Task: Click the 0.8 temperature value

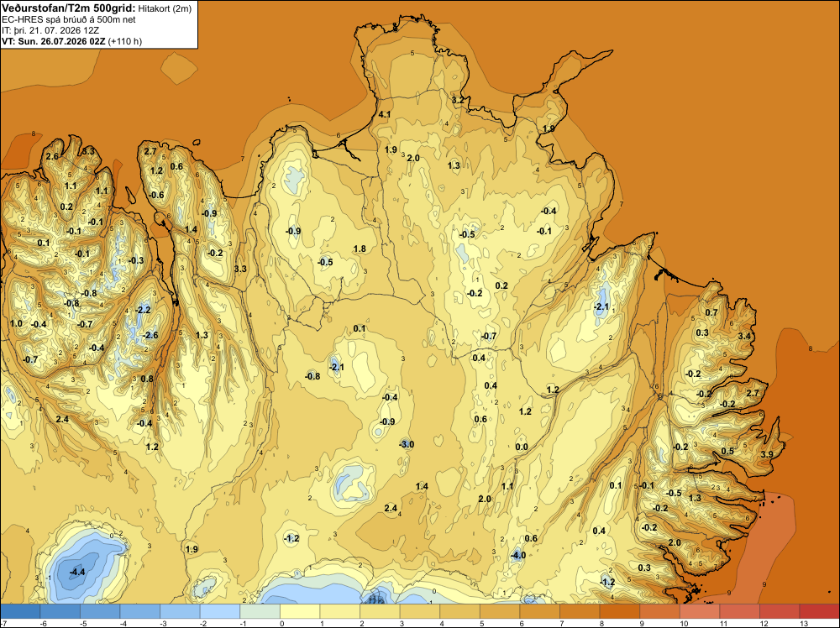Action: coord(147,379)
